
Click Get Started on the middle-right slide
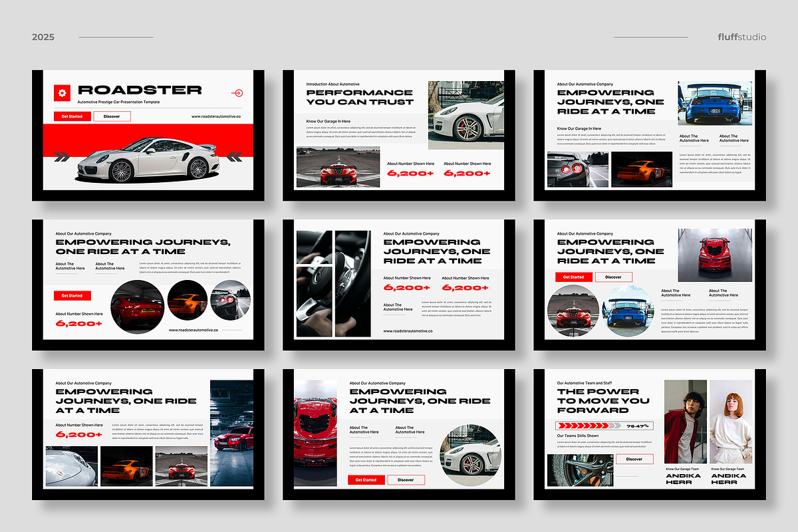[x=573, y=277]
